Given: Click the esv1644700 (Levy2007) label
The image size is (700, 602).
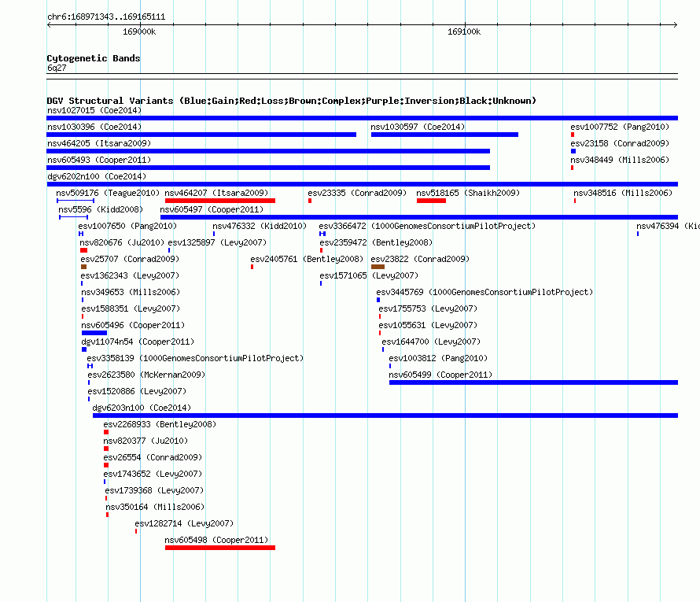Looking at the screenshot, I should [x=431, y=342].
